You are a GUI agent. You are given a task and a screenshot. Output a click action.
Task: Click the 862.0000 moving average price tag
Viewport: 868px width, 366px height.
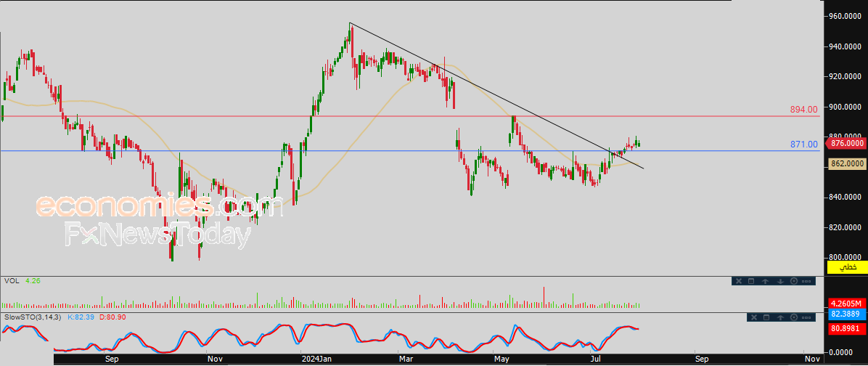click(846, 164)
